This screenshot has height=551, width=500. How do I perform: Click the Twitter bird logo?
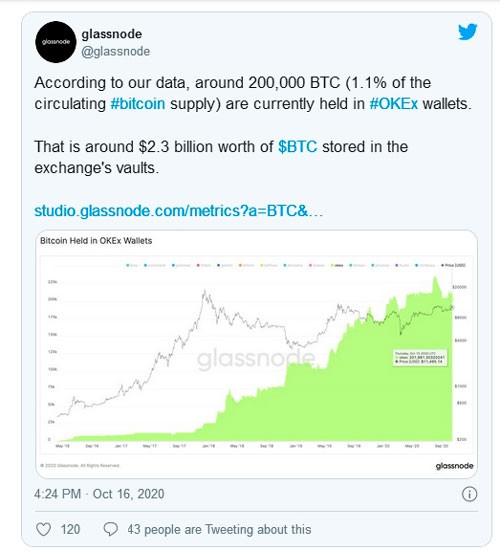click(x=467, y=32)
